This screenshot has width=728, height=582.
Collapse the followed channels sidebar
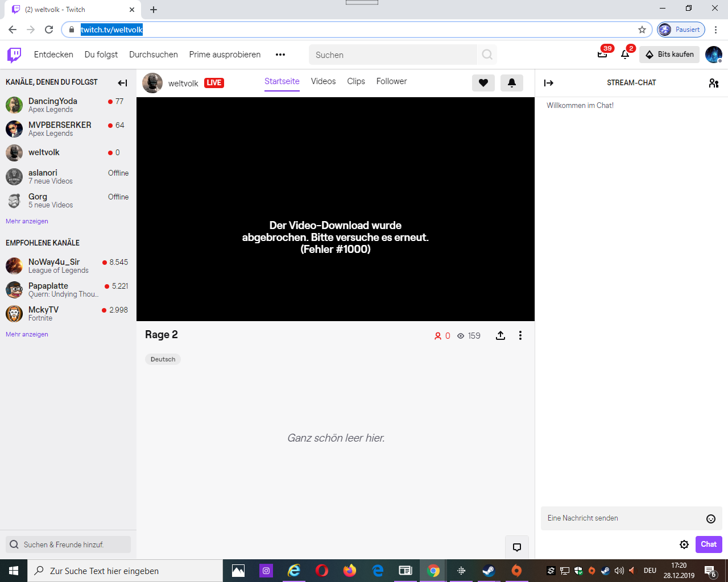click(x=122, y=83)
